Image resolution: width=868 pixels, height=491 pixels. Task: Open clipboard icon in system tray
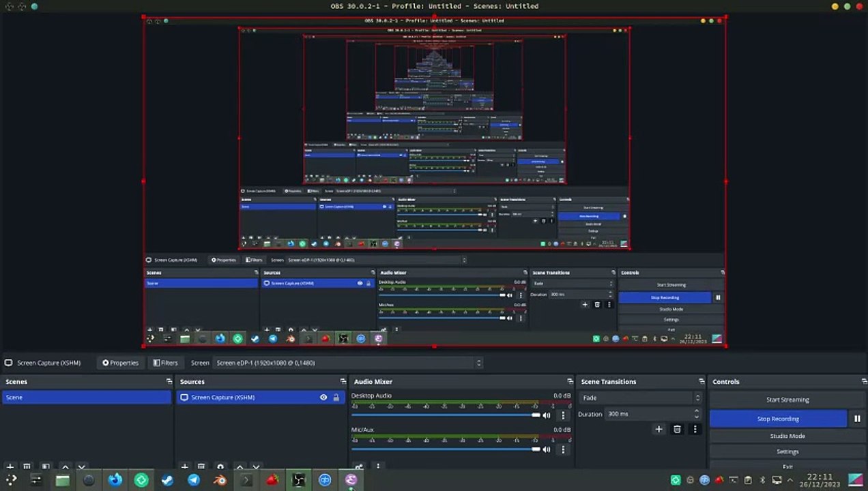(x=748, y=480)
